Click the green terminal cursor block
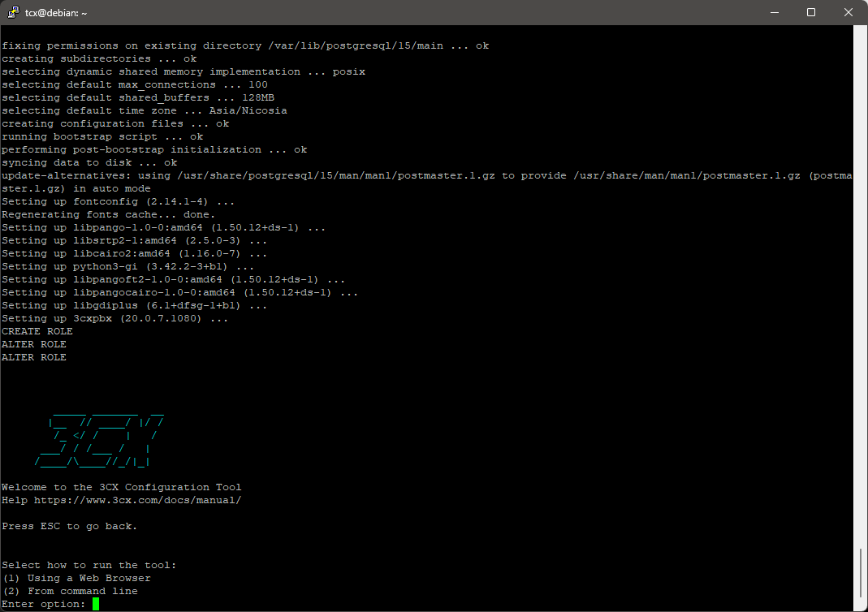Screen dimensions: 868x612 point(95,604)
